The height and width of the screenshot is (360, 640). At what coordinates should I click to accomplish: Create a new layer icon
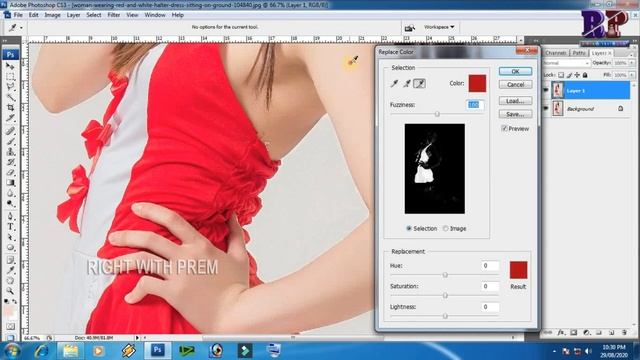click(611, 333)
